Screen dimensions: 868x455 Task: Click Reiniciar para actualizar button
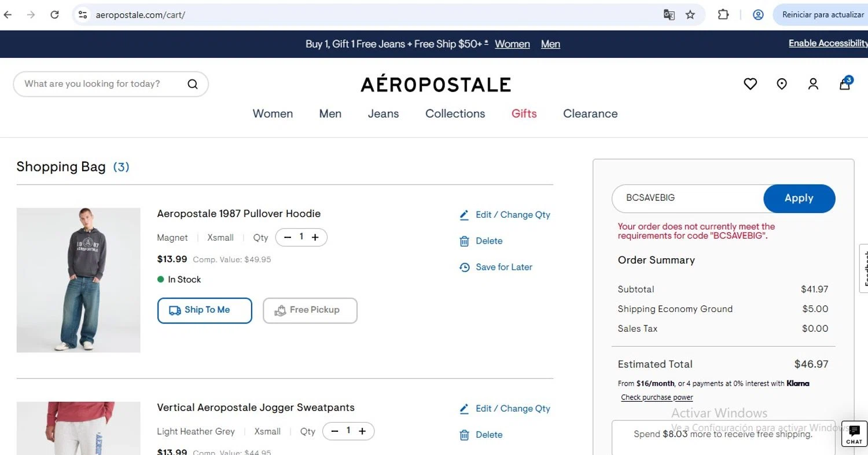coord(820,14)
